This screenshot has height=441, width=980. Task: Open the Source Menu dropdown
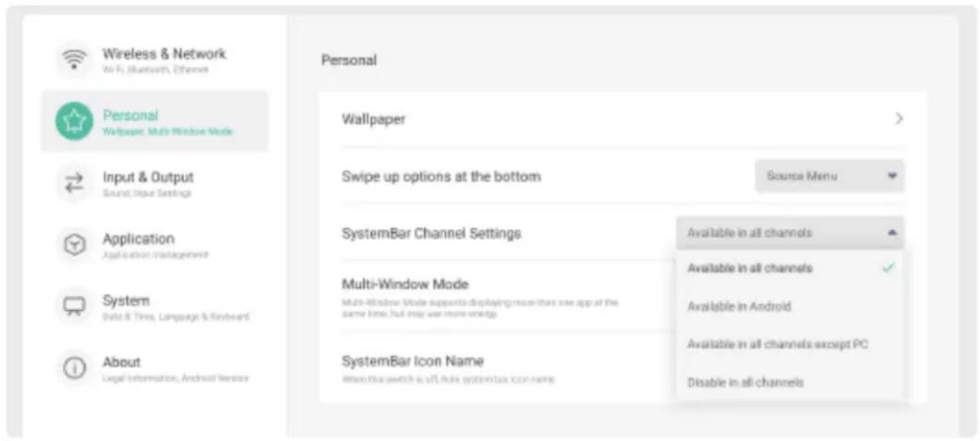(829, 176)
